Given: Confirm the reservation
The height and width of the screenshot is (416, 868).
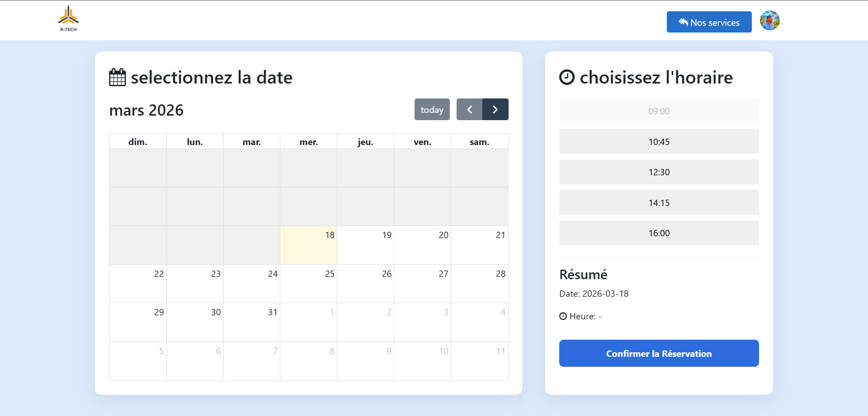Looking at the screenshot, I should pos(659,353).
